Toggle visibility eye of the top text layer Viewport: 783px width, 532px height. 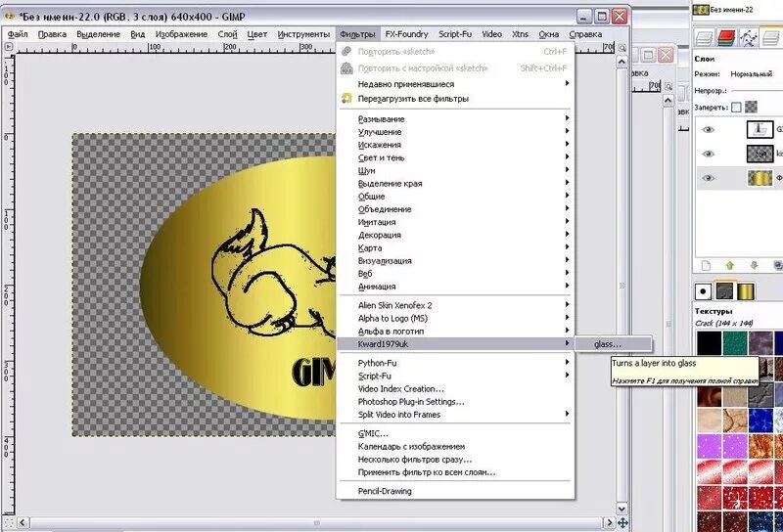(x=708, y=130)
